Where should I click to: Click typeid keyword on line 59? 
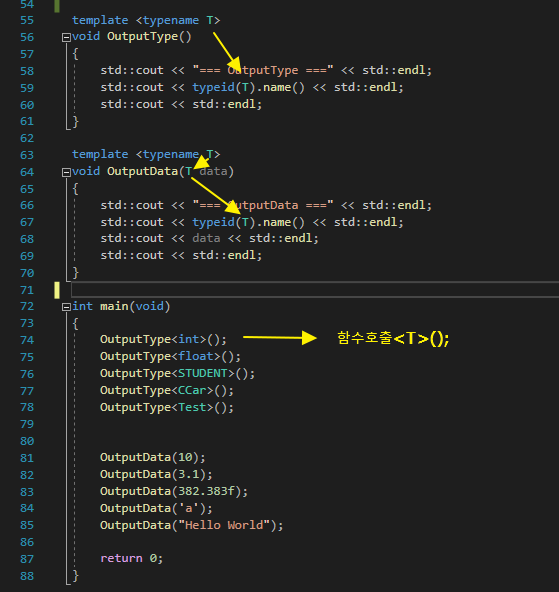[x=214, y=88]
